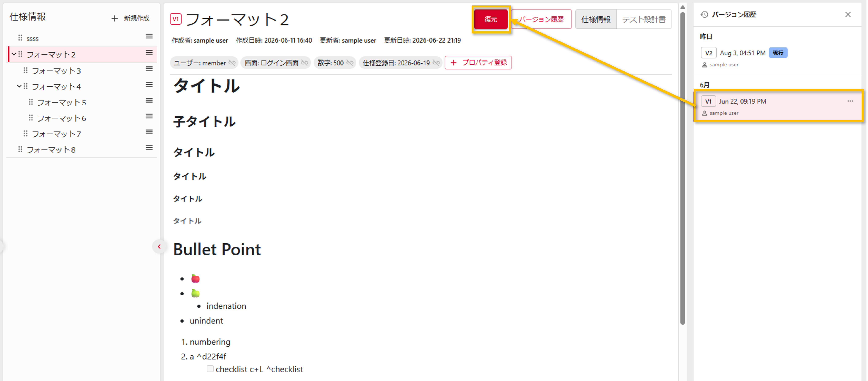868x381 pixels.
Task: Click the red apple emoji bullet
Action: point(195,279)
